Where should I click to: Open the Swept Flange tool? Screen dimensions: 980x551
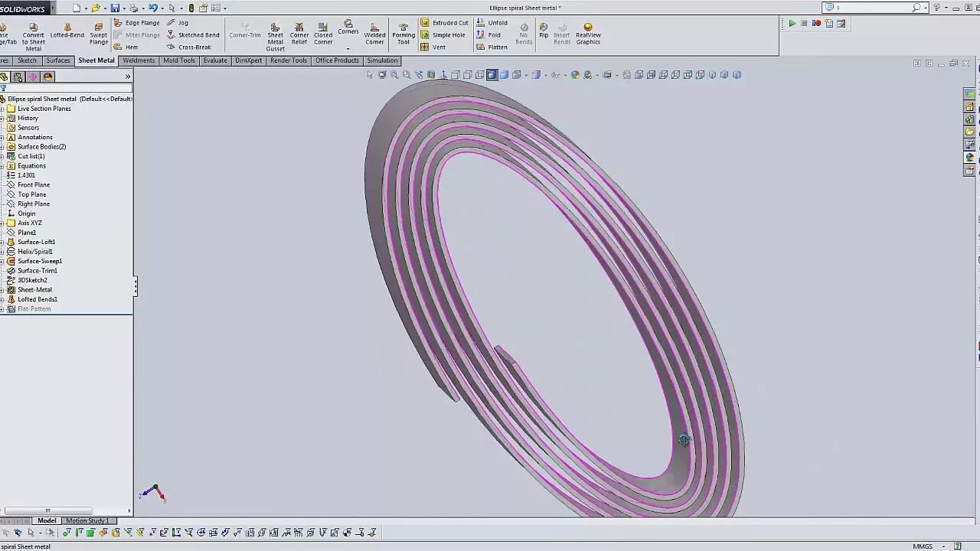pyautogui.click(x=98, y=34)
